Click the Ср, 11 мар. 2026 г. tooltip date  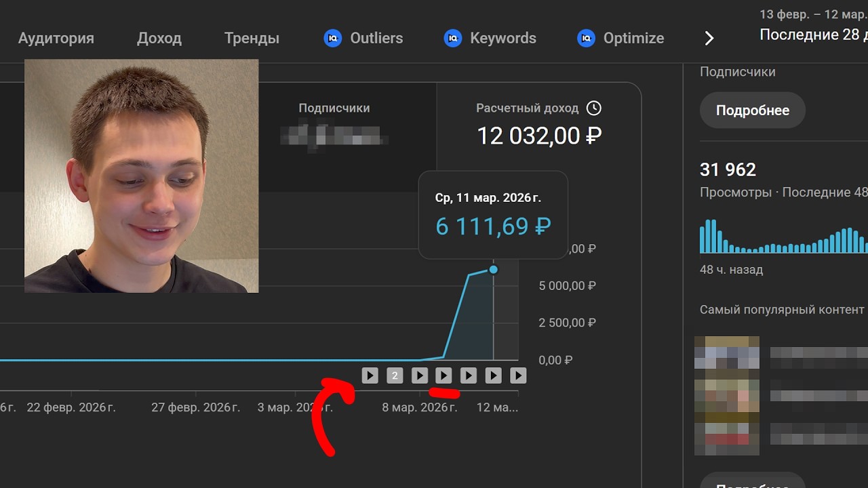pos(488,199)
